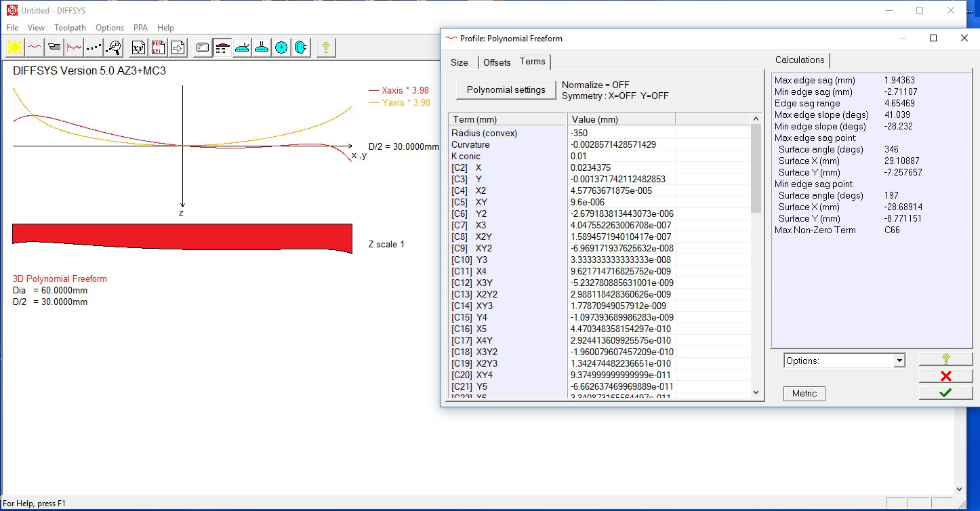
Task: Click main window scroll down arrow
Action: (960, 489)
